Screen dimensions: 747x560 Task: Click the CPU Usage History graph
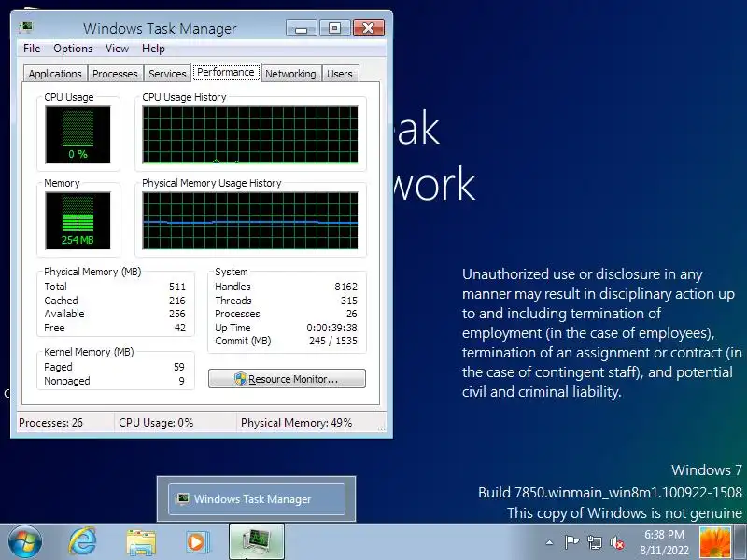pos(250,134)
